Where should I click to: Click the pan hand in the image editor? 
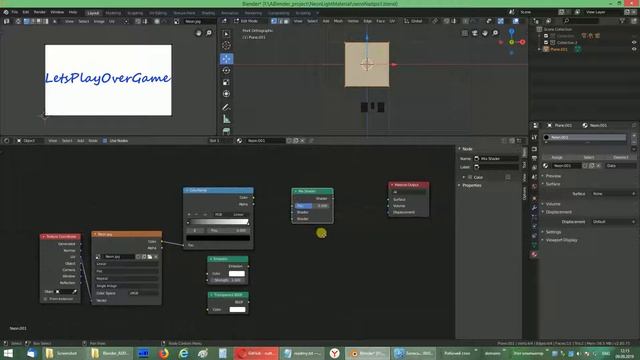199,33
